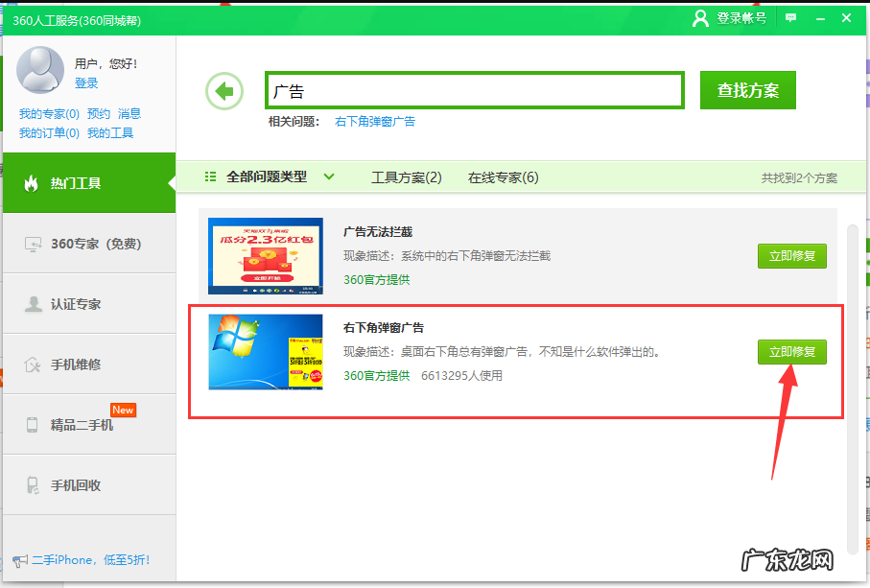This screenshot has width=870, height=588.
Task: Click the 查找方案 search button
Action: pyautogui.click(x=747, y=88)
